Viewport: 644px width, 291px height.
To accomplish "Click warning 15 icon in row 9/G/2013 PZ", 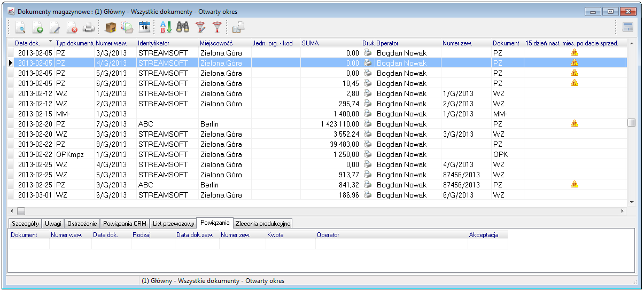I will click(575, 185).
